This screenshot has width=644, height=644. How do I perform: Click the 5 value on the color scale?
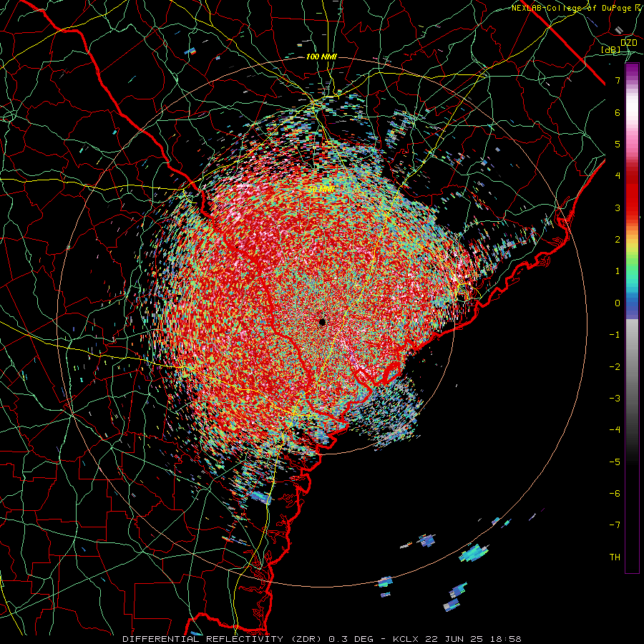click(618, 144)
